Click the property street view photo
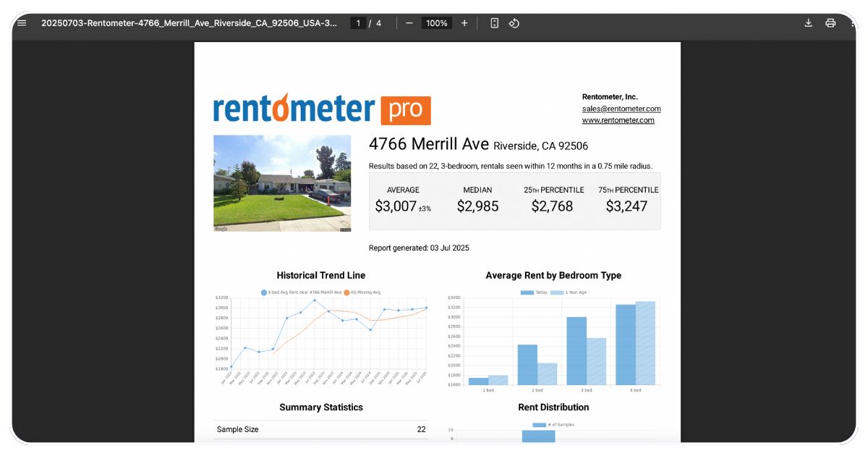The image size is (868, 456). click(x=282, y=183)
